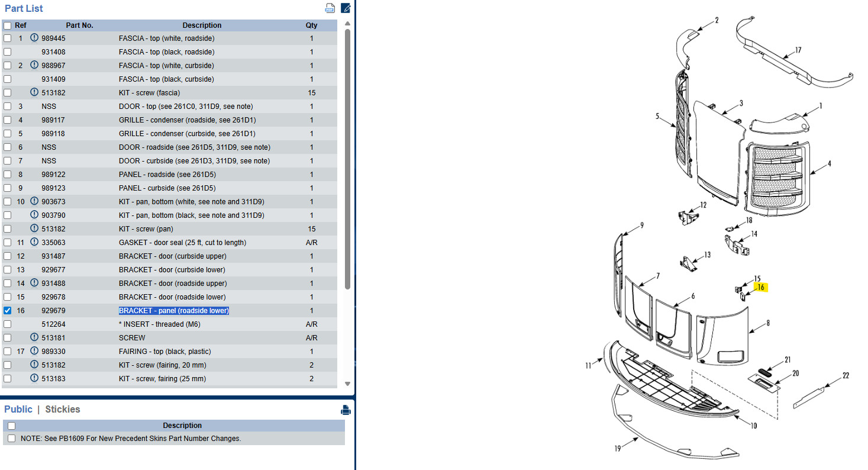Sort by the part list Description column header
This screenshot has width=868, height=470.
click(202, 25)
